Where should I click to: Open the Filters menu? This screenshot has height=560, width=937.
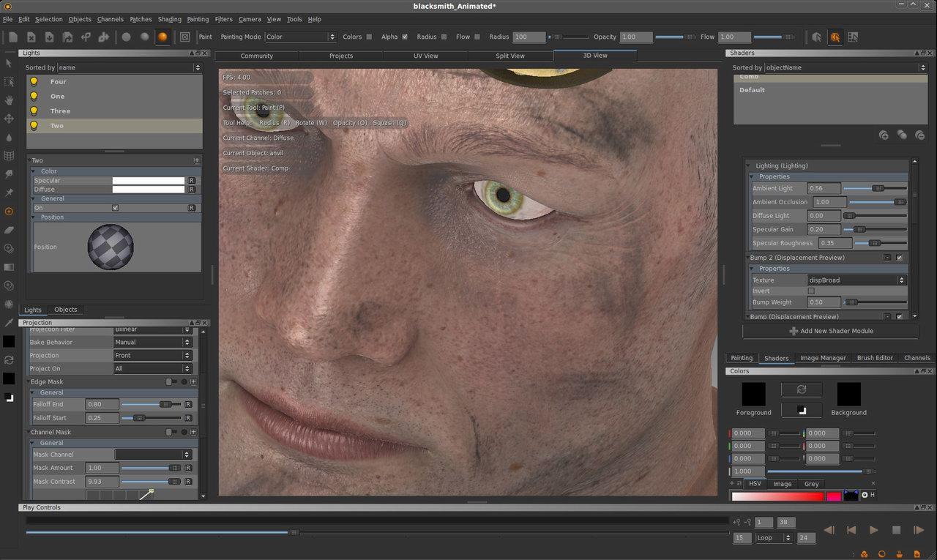pos(224,19)
